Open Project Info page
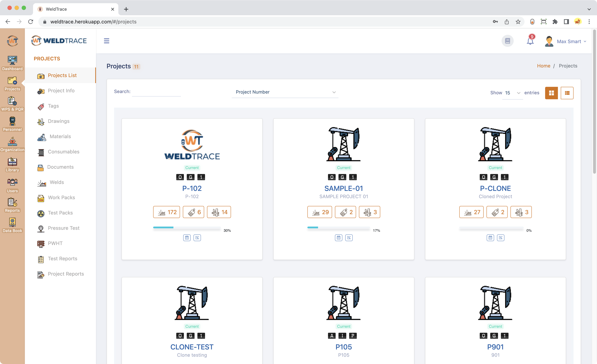This screenshot has width=597, height=364. [x=60, y=91]
